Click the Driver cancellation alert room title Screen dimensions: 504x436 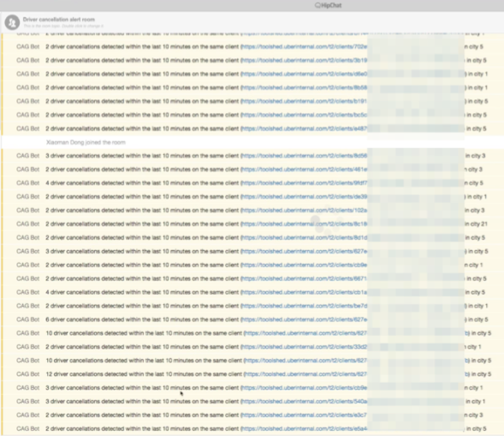tap(59, 20)
